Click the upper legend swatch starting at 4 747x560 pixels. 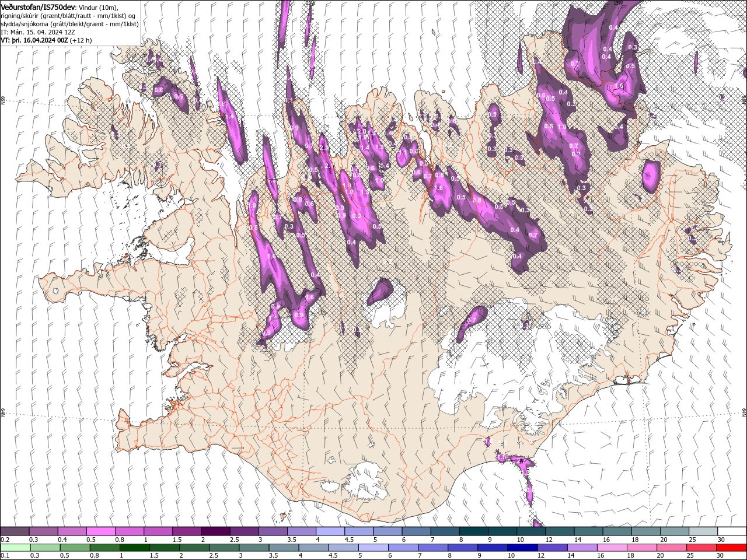click(330, 531)
